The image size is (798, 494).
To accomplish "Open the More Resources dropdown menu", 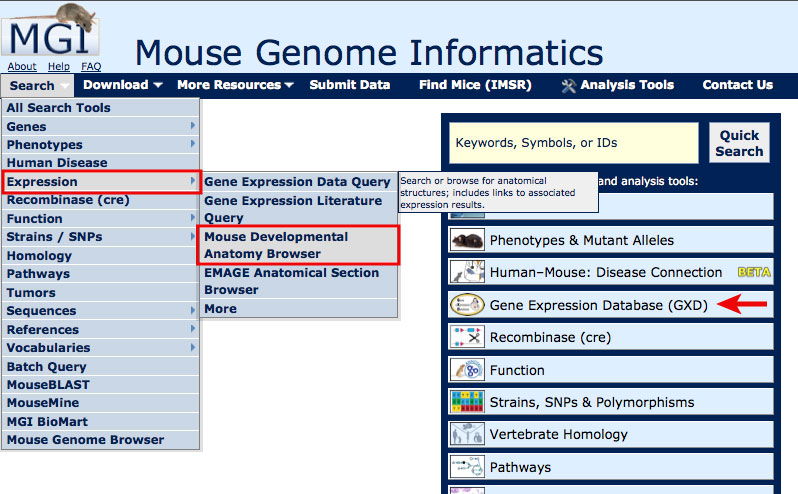I will click(235, 85).
